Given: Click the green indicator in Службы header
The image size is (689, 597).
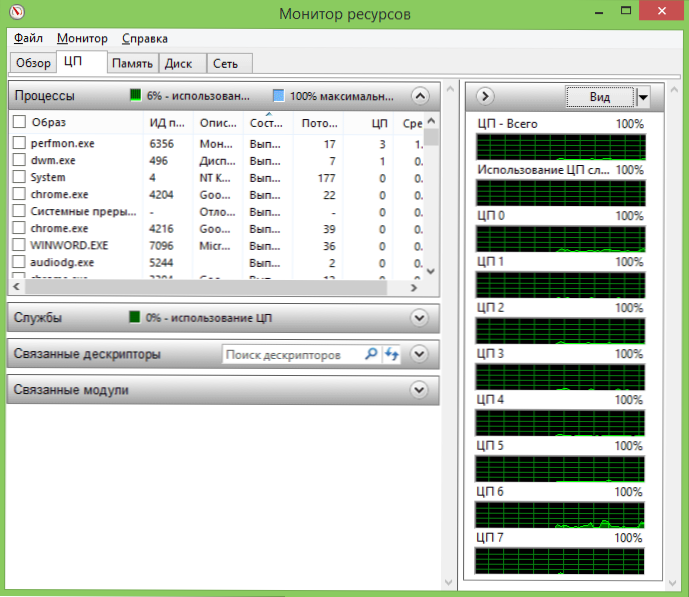Looking at the screenshot, I should click(x=134, y=317).
